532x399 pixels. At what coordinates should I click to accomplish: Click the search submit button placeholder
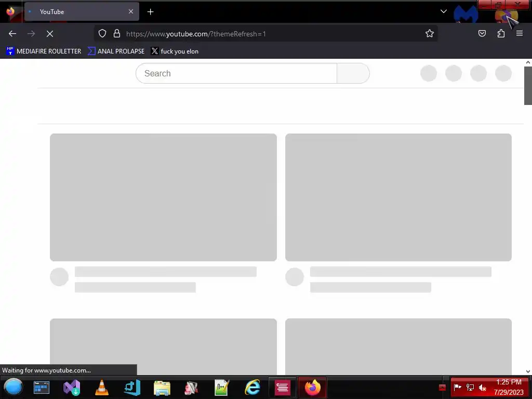click(353, 73)
